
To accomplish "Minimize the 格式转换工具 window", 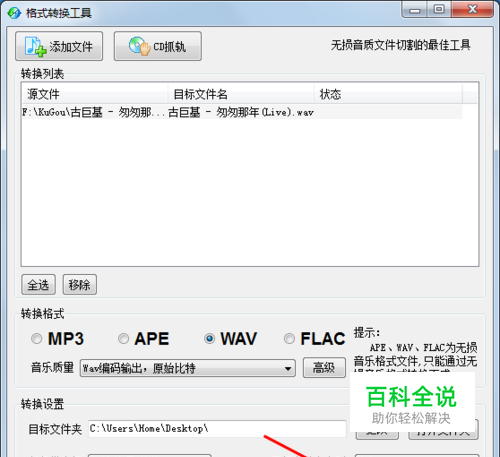I will (x=415, y=10).
